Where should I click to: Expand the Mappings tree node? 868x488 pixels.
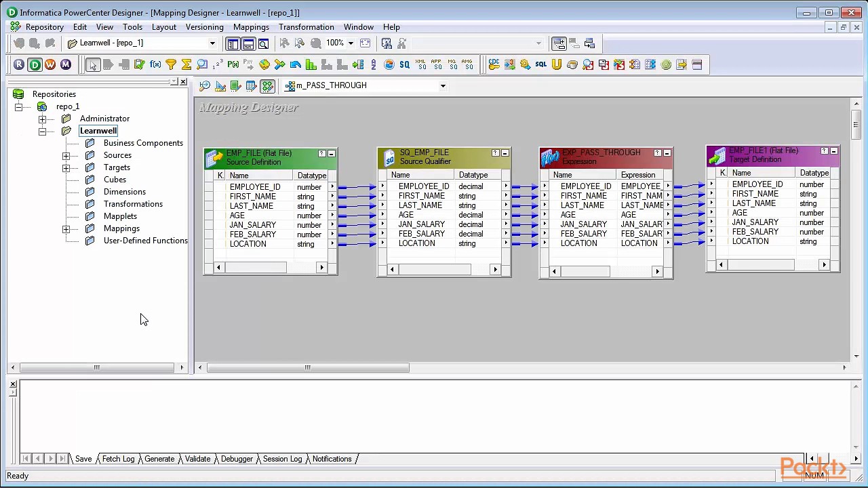pyautogui.click(x=66, y=229)
